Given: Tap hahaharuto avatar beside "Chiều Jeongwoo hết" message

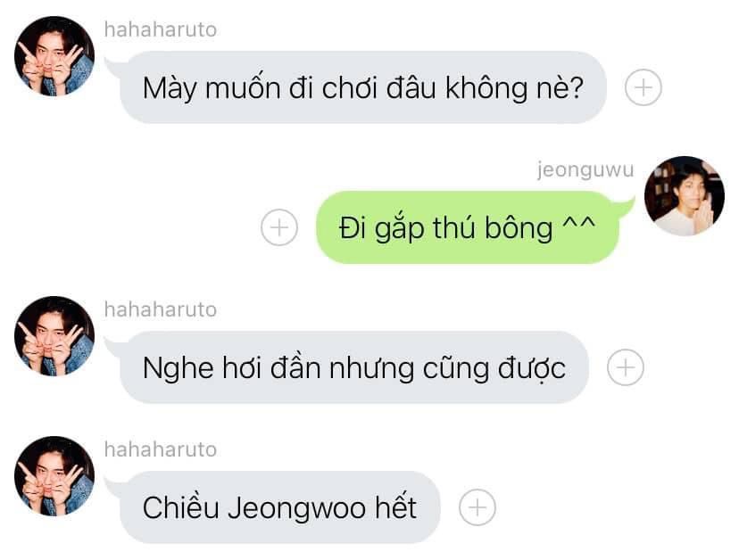Looking at the screenshot, I should click(54, 475).
